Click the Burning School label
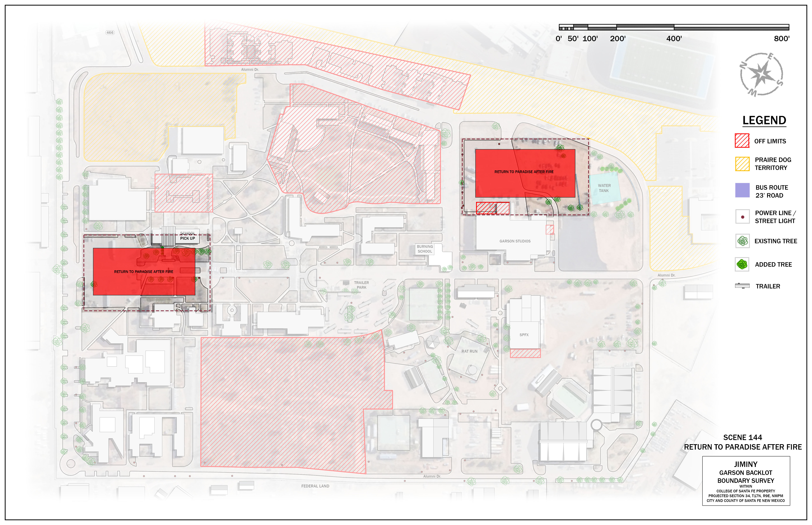812x525 pixels. click(425, 249)
